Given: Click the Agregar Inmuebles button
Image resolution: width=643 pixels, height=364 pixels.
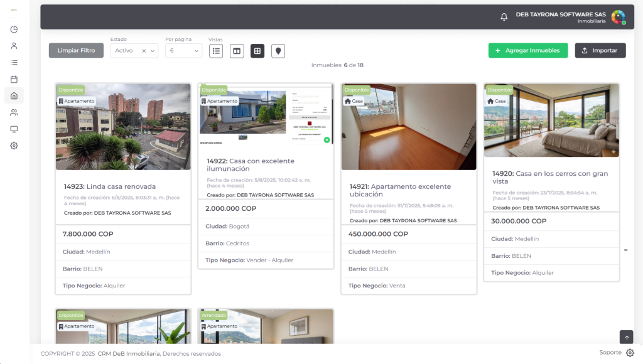Looking at the screenshot, I should 527,50.
